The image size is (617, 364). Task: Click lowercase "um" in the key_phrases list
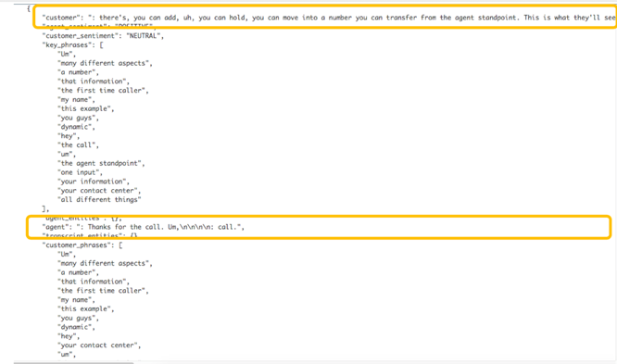click(67, 154)
